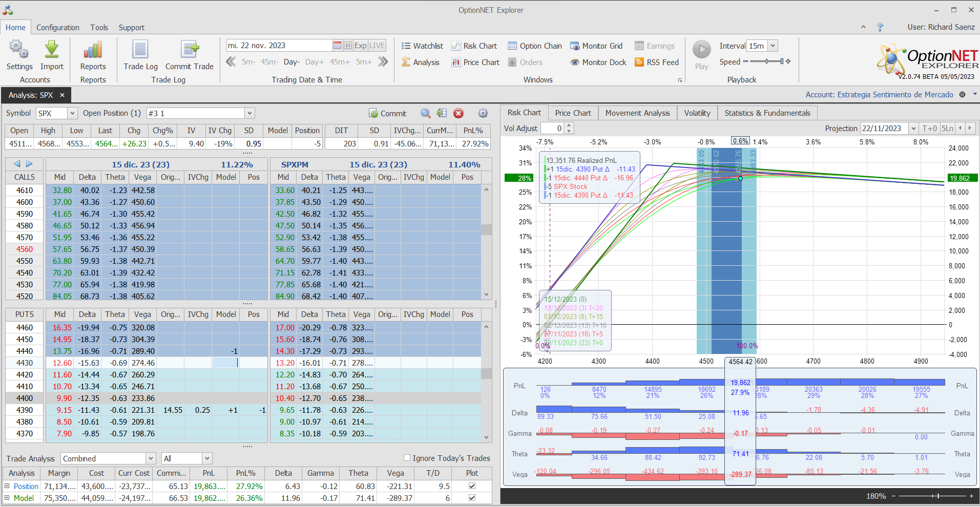
Task: Toggle the Position row Plot checkbox
Action: [x=472, y=486]
